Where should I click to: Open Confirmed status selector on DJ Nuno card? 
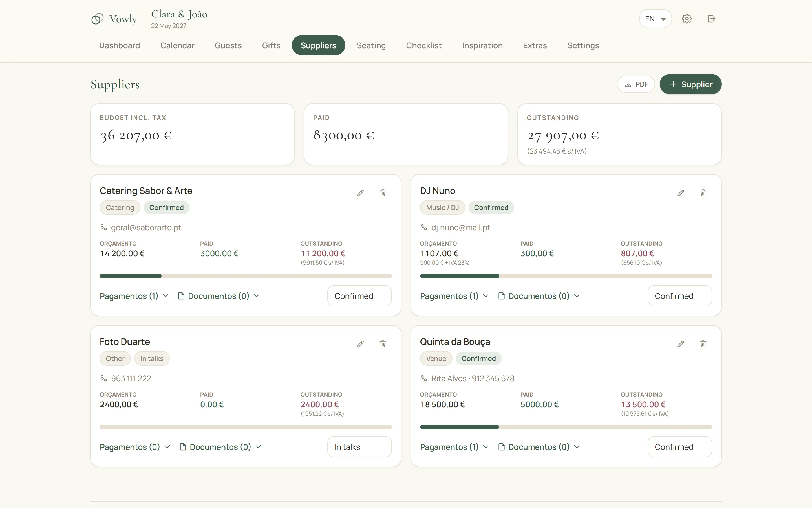(679, 296)
